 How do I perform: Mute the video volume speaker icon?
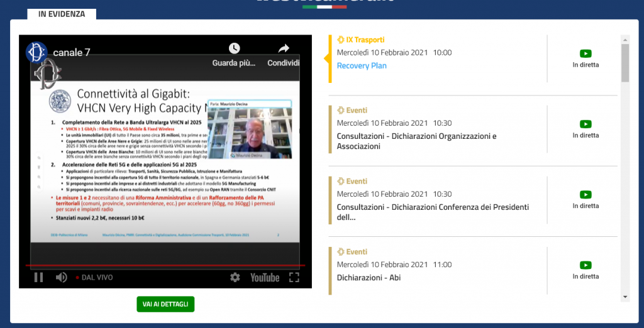point(61,278)
